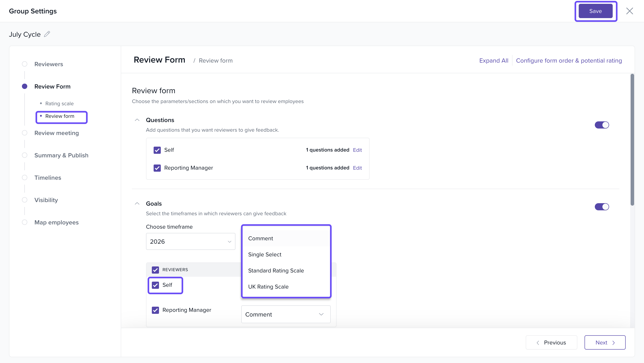Click the Reviewers step circle icon

tap(25, 64)
